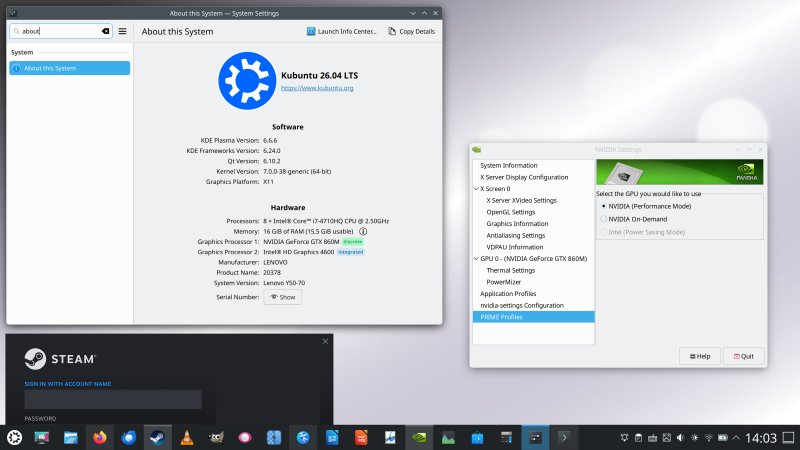Screen dimensions: 800x450
Task: Open the notifications bell in tray
Action: point(624,437)
